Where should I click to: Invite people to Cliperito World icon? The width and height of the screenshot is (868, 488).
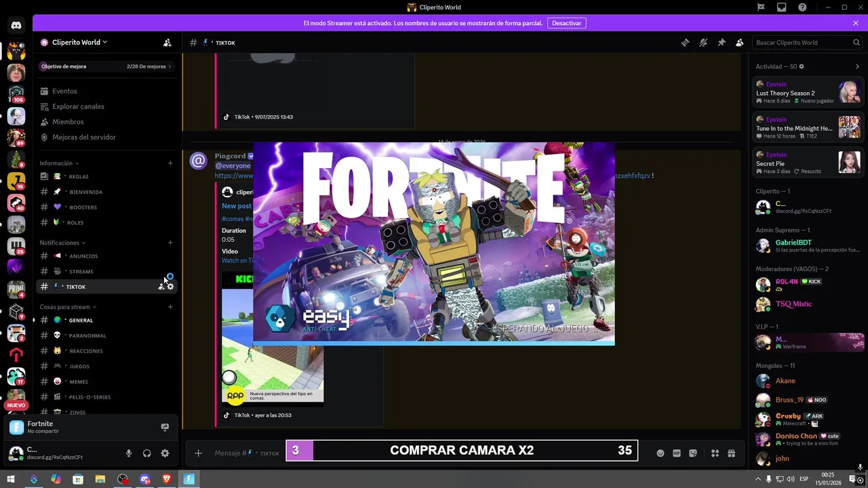pos(167,42)
